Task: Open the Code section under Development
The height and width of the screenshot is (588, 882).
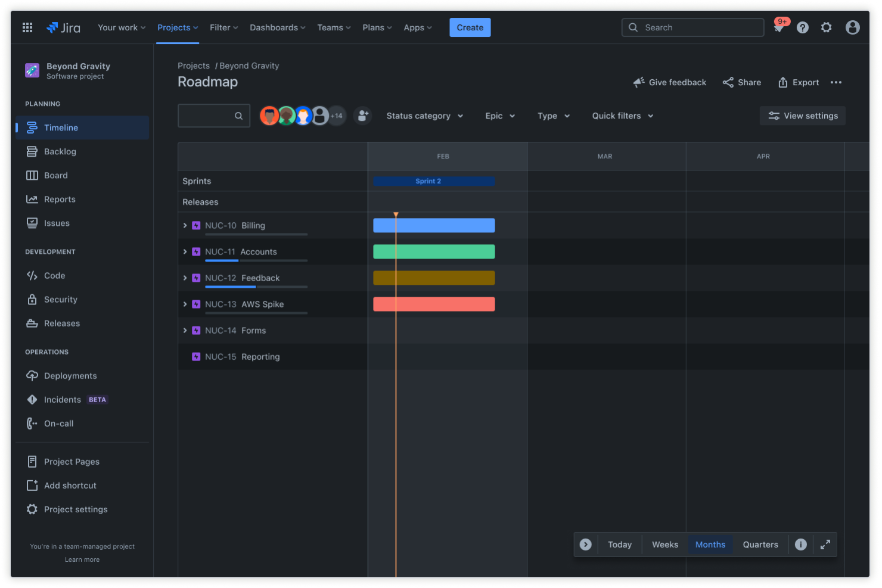Action: click(x=54, y=275)
